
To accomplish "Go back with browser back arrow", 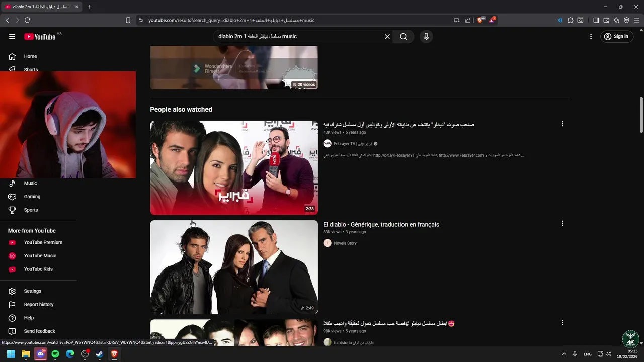I will 8,20.
